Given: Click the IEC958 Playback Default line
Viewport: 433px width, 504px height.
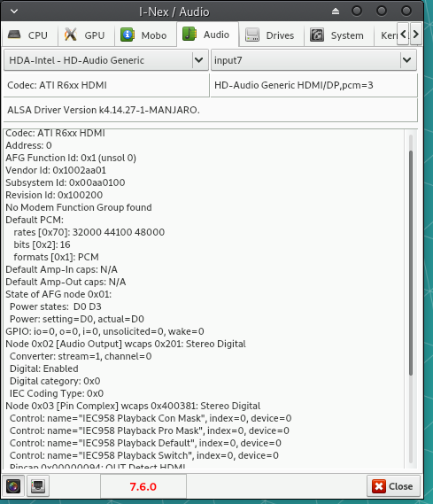Looking at the screenshot, I should coord(145,443).
